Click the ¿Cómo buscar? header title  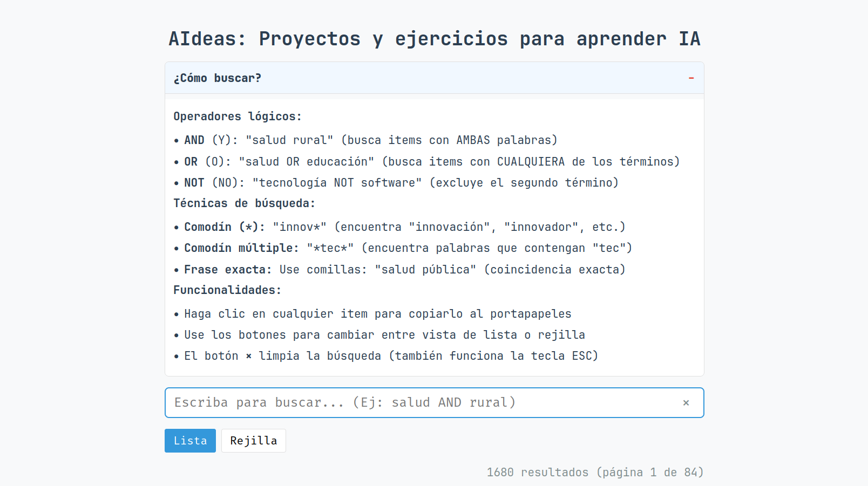coord(218,78)
